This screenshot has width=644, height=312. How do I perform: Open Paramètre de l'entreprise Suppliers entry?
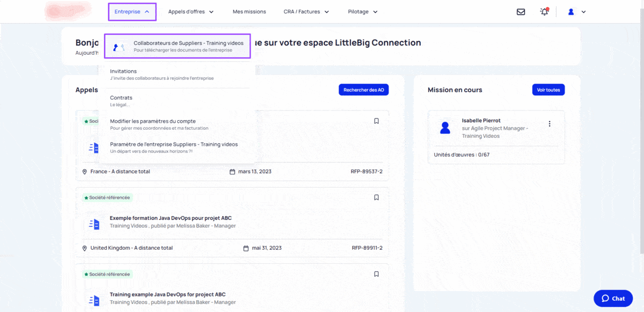[173, 147]
